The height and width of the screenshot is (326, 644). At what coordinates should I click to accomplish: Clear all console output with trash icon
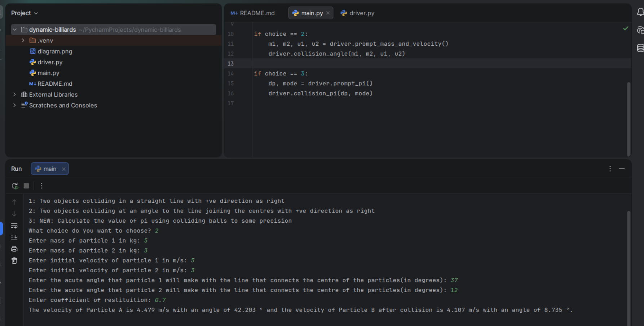(x=14, y=260)
